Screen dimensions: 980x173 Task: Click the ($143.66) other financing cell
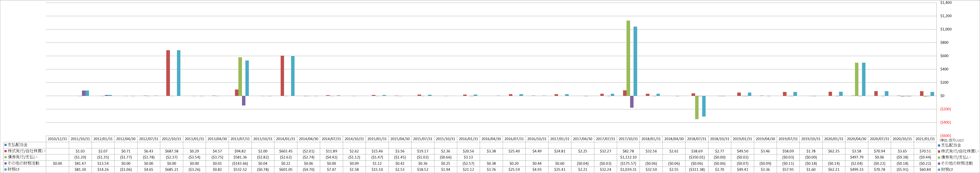pos(240,164)
